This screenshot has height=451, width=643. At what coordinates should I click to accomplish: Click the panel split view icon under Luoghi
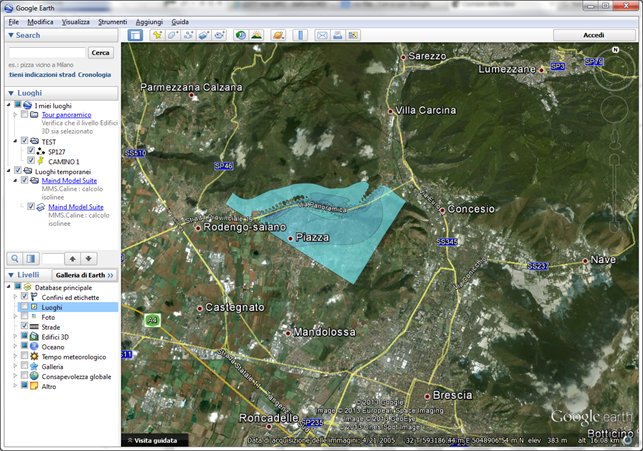click(x=31, y=259)
